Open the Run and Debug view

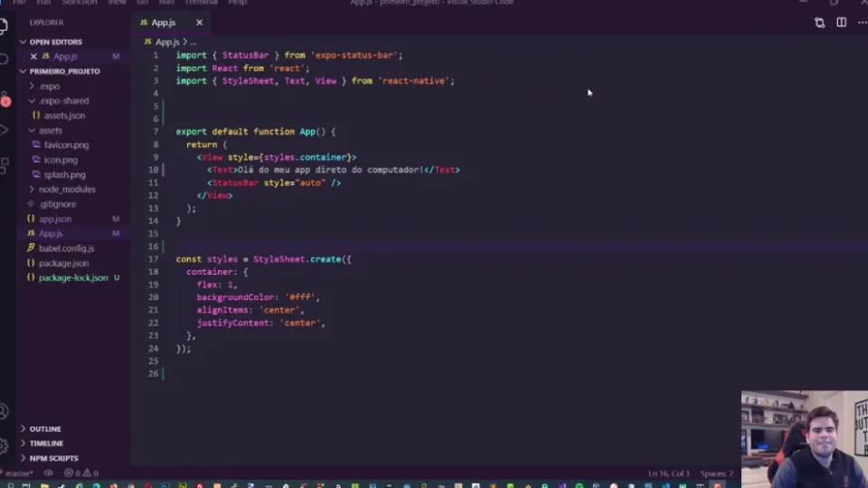pyautogui.click(x=4, y=130)
